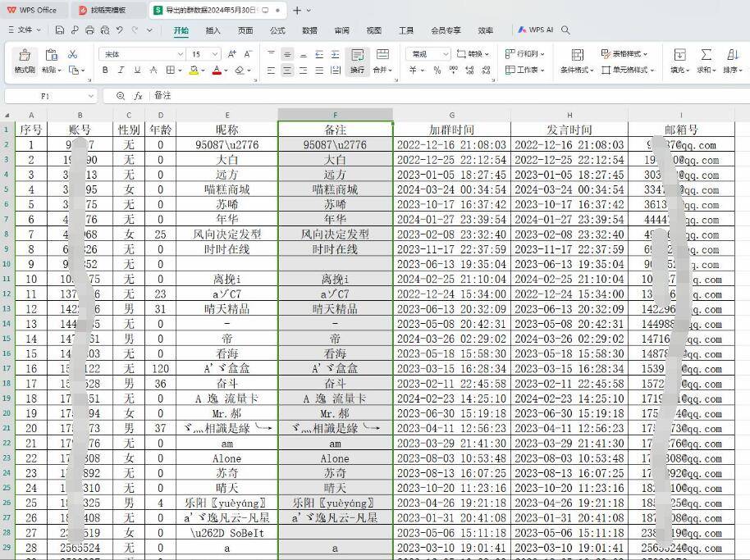Toggle bold formatting
The height and width of the screenshot is (560, 750).
pos(105,70)
